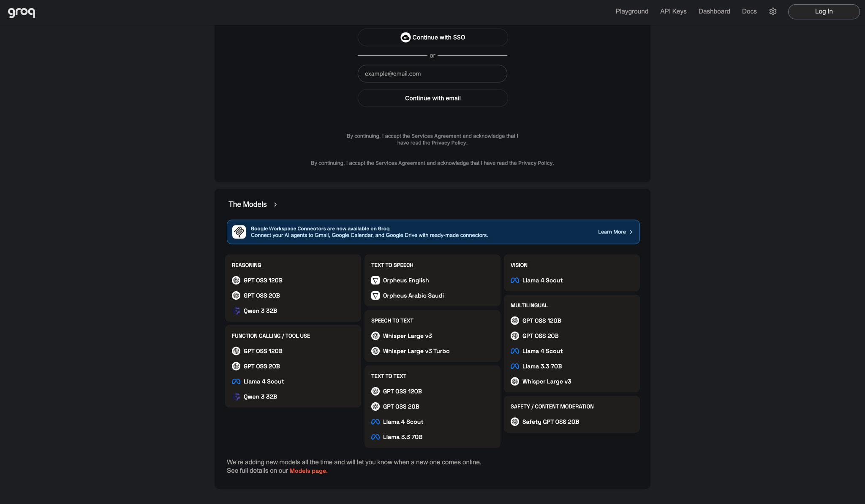
Task: Click the OpenAI icon beside Text to Text GPT OSS 20B
Action: click(x=375, y=406)
